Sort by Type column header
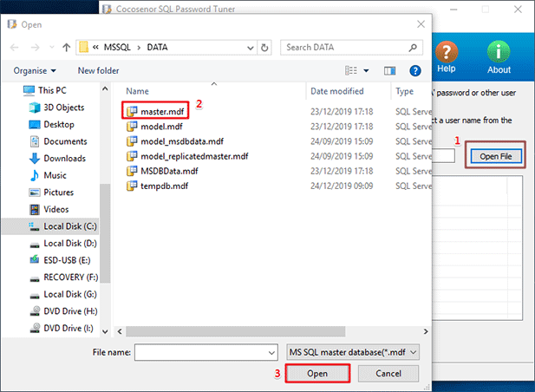 coord(405,91)
